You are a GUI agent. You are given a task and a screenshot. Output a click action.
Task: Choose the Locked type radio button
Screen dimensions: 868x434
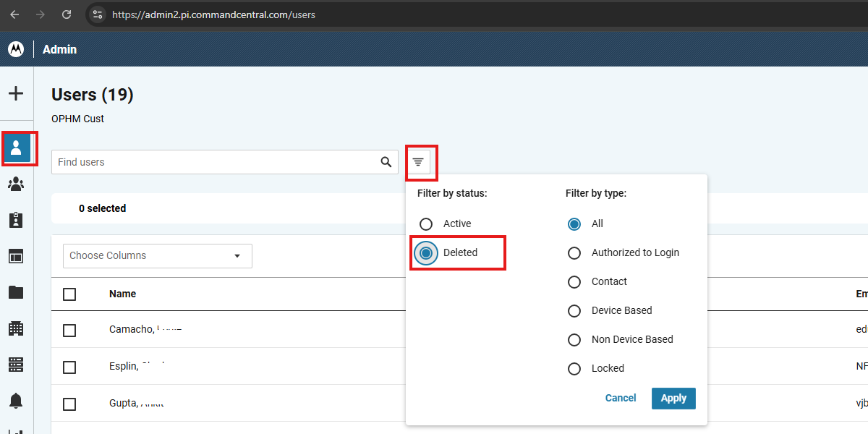[574, 369]
